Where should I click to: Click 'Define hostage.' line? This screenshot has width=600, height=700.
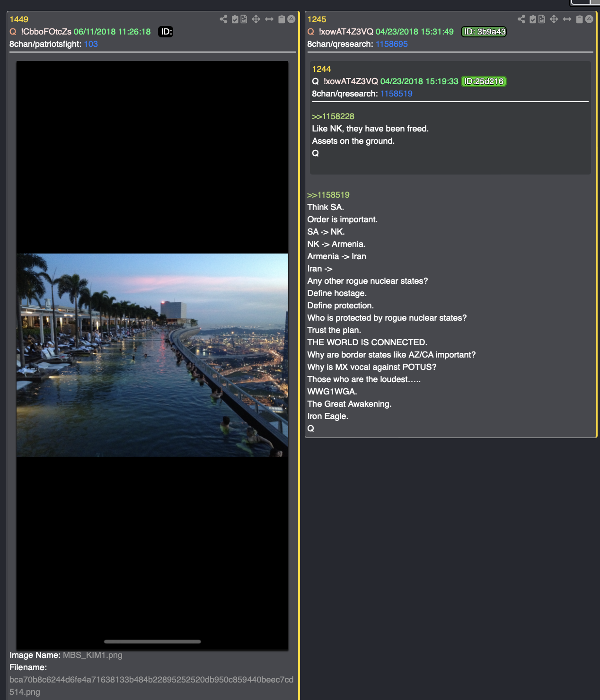point(337,293)
